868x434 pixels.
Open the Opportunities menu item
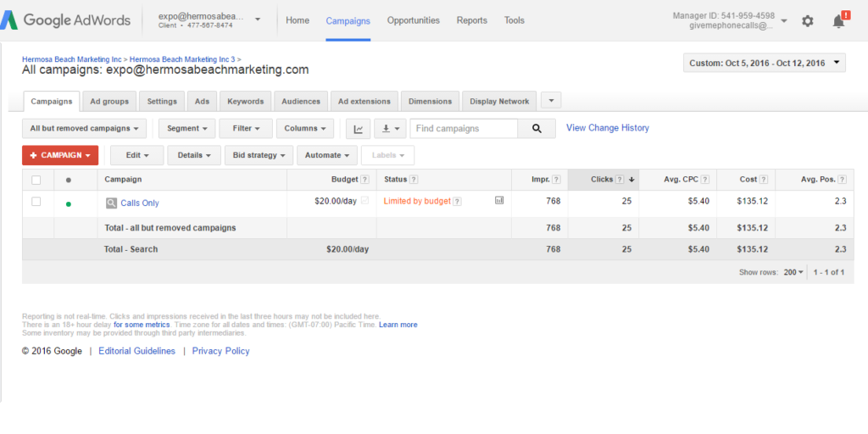point(413,20)
